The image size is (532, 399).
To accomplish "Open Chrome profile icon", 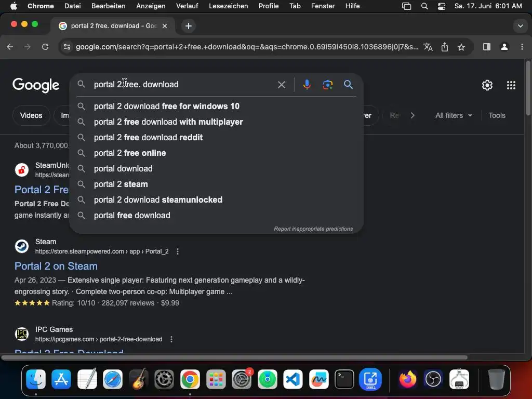I will coord(504,47).
